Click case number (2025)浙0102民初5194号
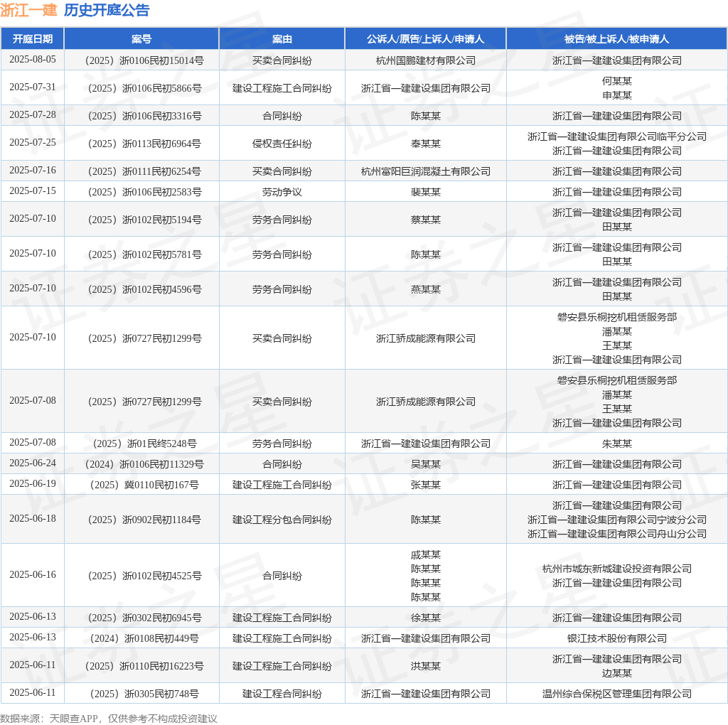 pyautogui.click(x=144, y=220)
